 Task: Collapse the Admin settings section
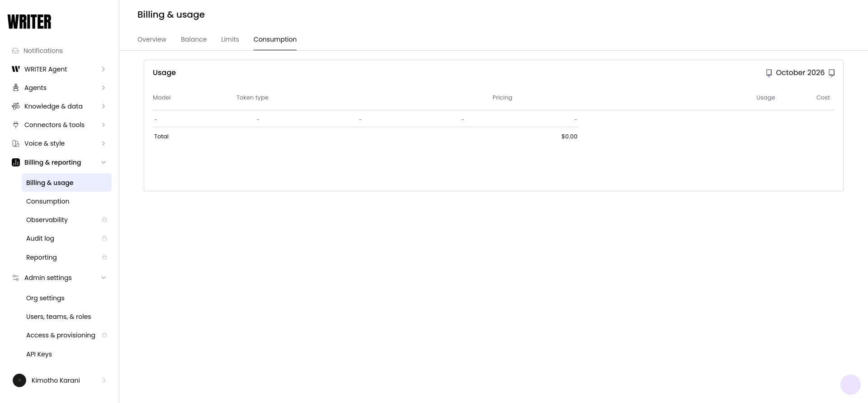pyautogui.click(x=104, y=278)
